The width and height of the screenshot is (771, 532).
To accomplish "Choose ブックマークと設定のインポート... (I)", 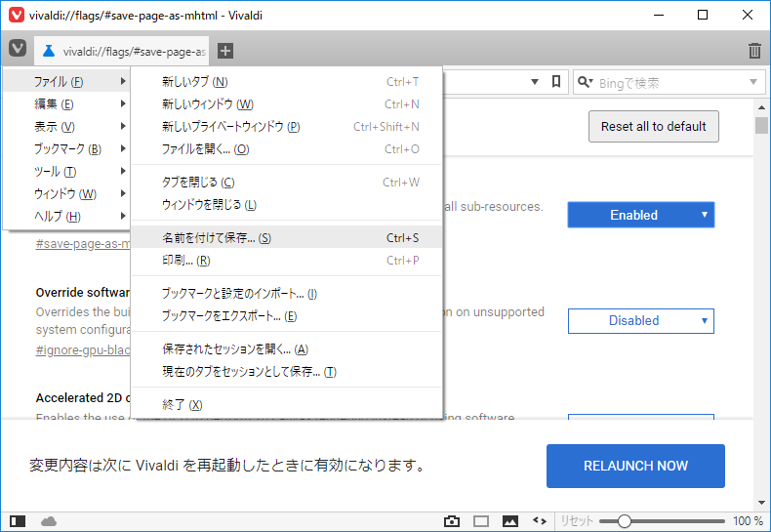I will point(287,294).
